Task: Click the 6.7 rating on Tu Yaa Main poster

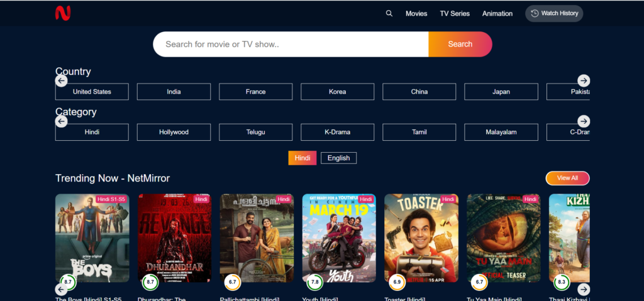Action: 479,282
